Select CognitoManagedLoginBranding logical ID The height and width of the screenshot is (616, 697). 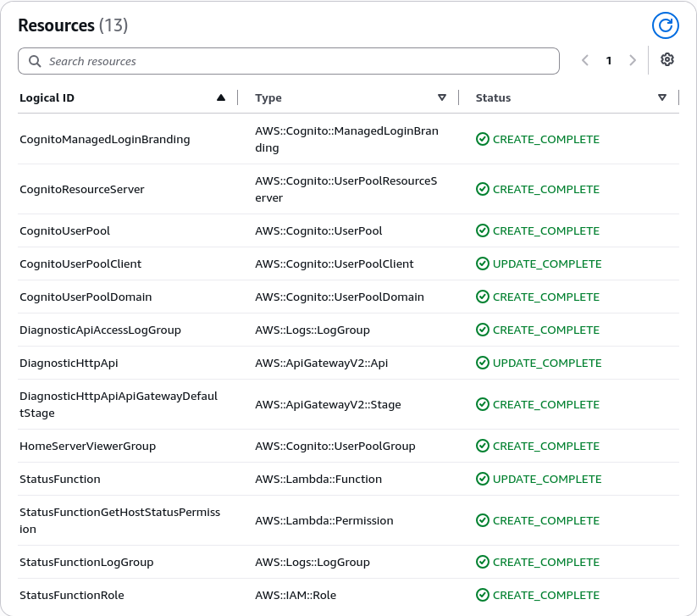104,139
